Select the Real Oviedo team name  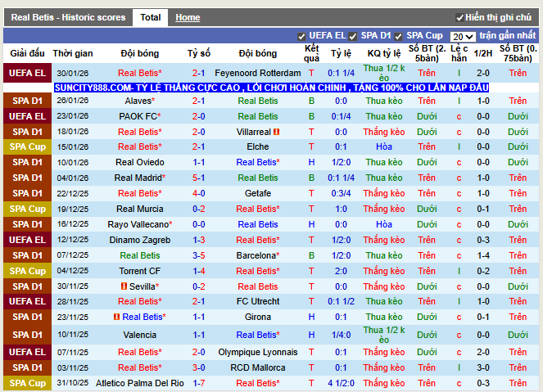point(139,162)
